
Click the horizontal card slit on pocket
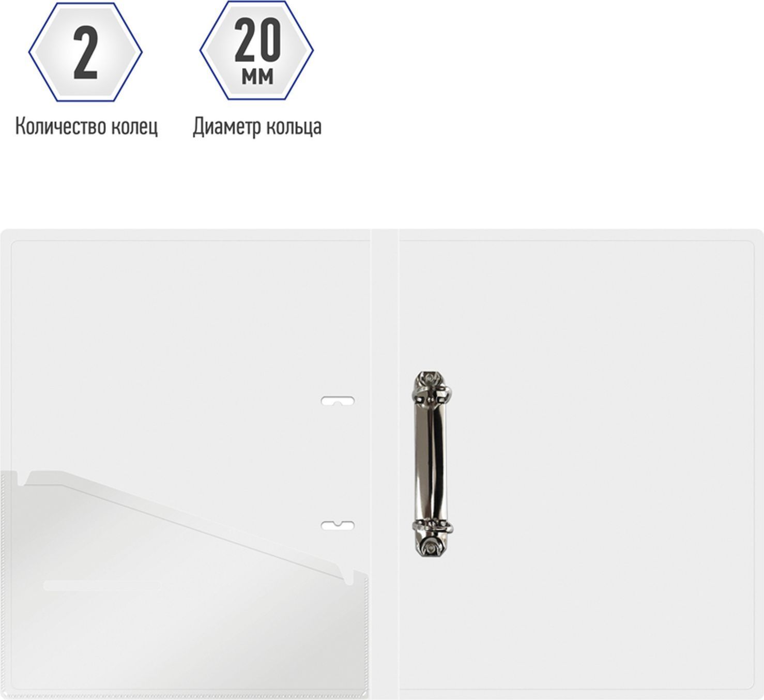tap(102, 585)
